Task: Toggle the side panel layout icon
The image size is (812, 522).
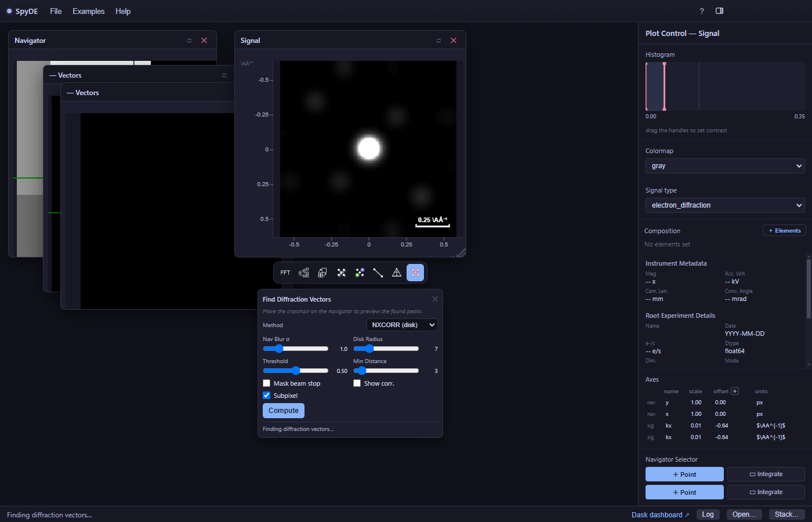Action: pos(720,11)
